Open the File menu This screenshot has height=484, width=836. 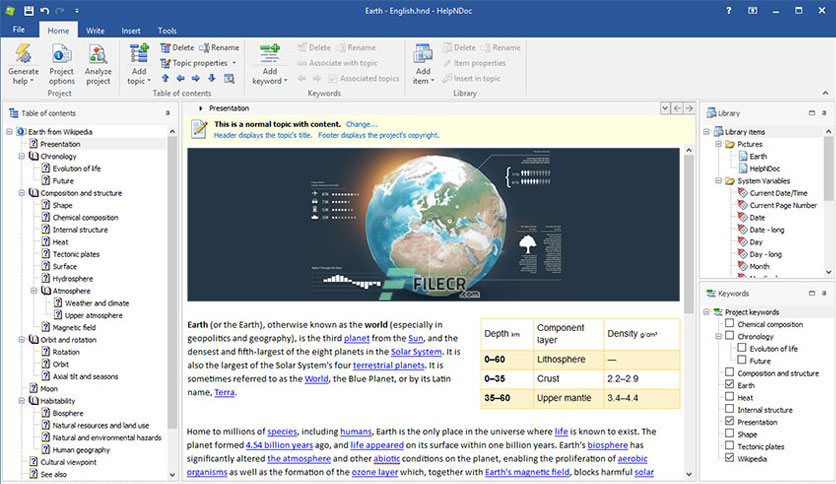(x=19, y=30)
